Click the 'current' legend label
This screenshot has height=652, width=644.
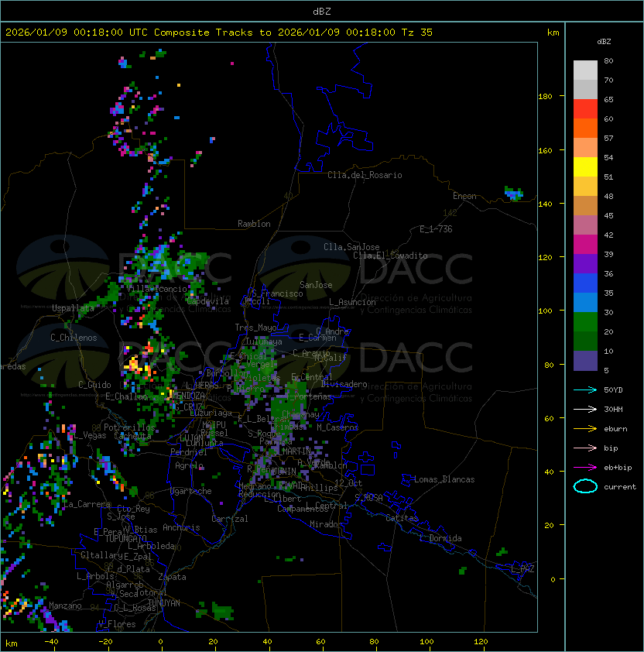pyautogui.click(x=620, y=487)
